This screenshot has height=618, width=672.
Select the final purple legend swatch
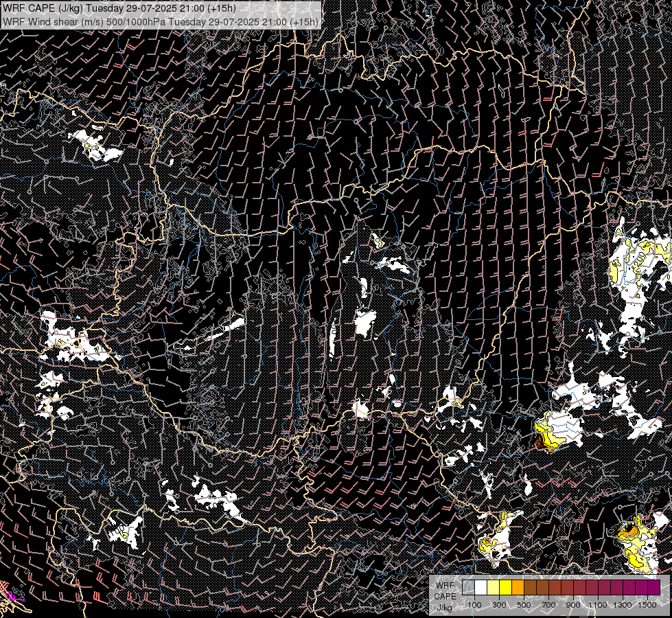point(654,587)
